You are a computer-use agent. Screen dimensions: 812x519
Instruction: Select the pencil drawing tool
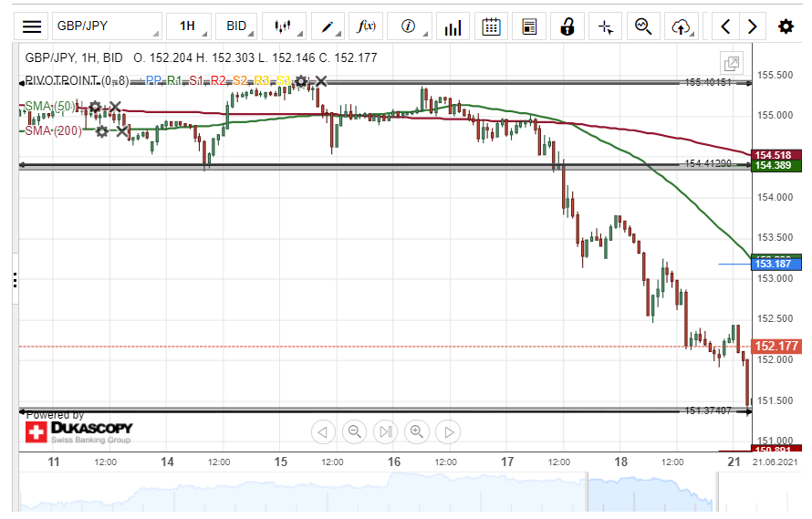(328, 26)
